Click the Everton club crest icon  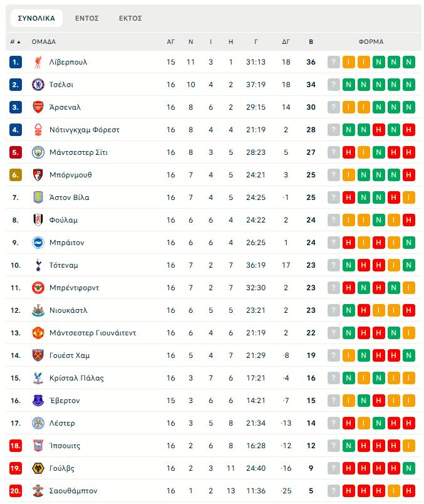pos(38,401)
